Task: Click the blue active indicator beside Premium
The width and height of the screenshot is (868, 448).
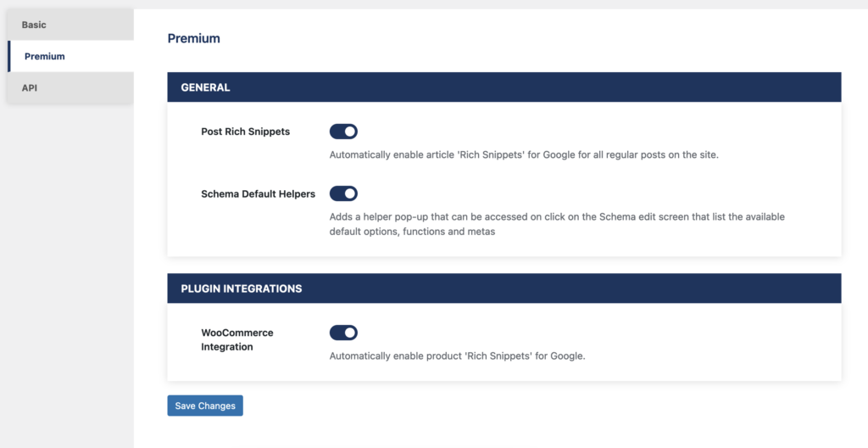Action: [x=8, y=56]
